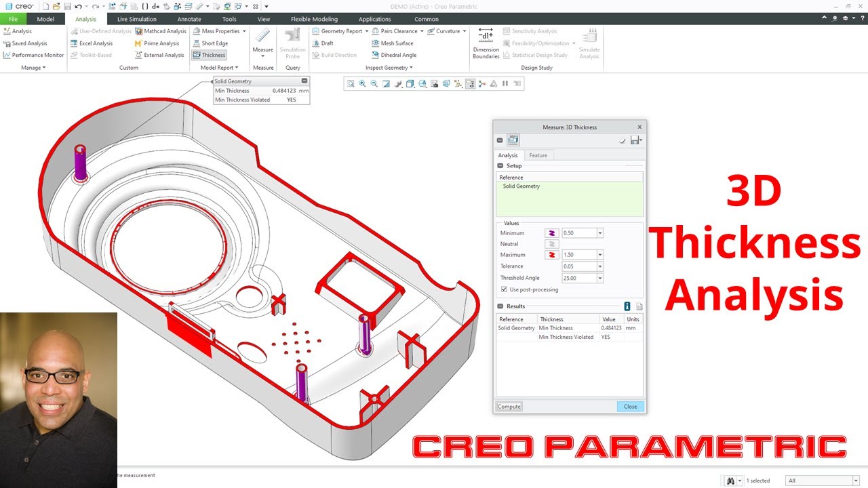Collapse the Measure dialog with minus button
Screen dimensions: 868x488
(500, 140)
